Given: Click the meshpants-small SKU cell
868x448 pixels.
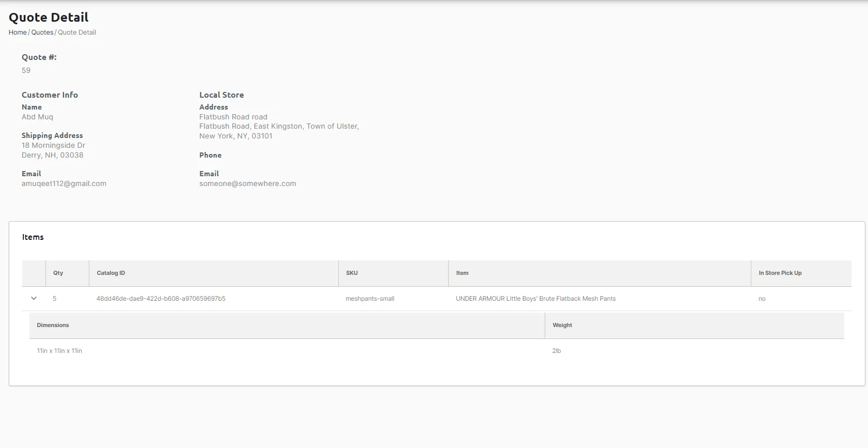Looking at the screenshot, I should click(370, 299).
